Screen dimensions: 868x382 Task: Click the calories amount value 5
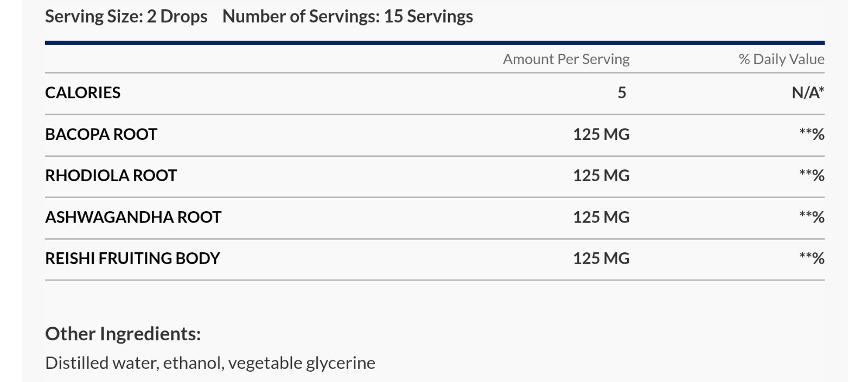coord(622,93)
